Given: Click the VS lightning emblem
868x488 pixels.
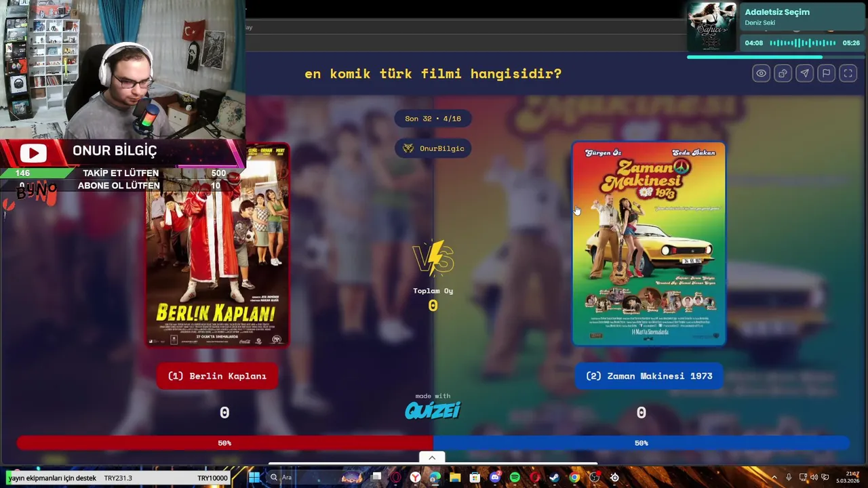Looking at the screenshot, I should pyautogui.click(x=433, y=258).
